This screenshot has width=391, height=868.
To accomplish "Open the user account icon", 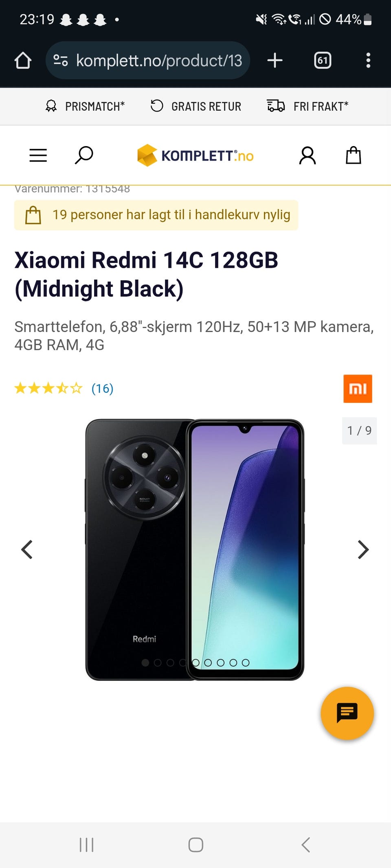I will (308, 155).
